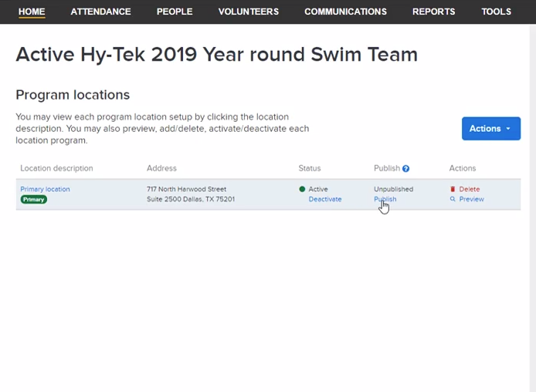Go to the REPORTS menu

433,12
